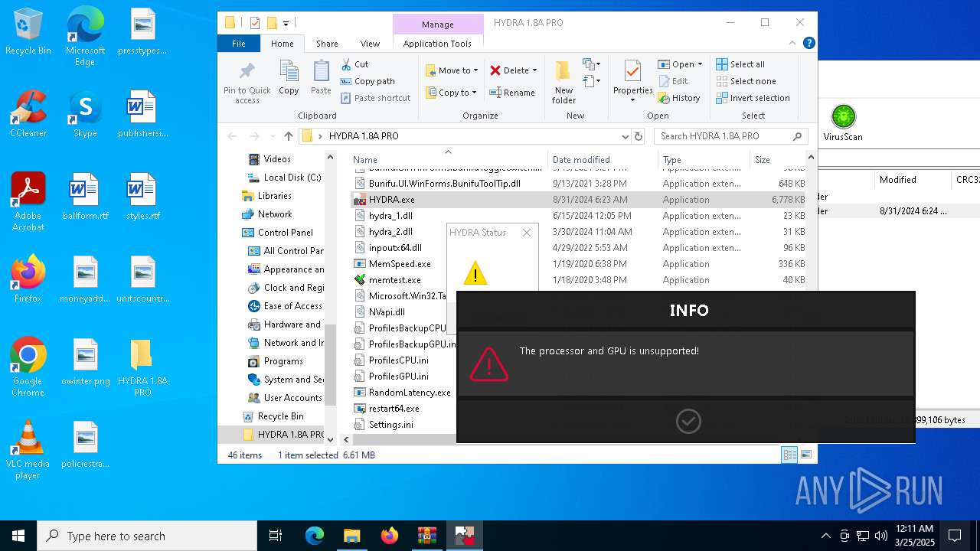
Task: Open User Accounts in navigation pane
Action: coord(285,398)
